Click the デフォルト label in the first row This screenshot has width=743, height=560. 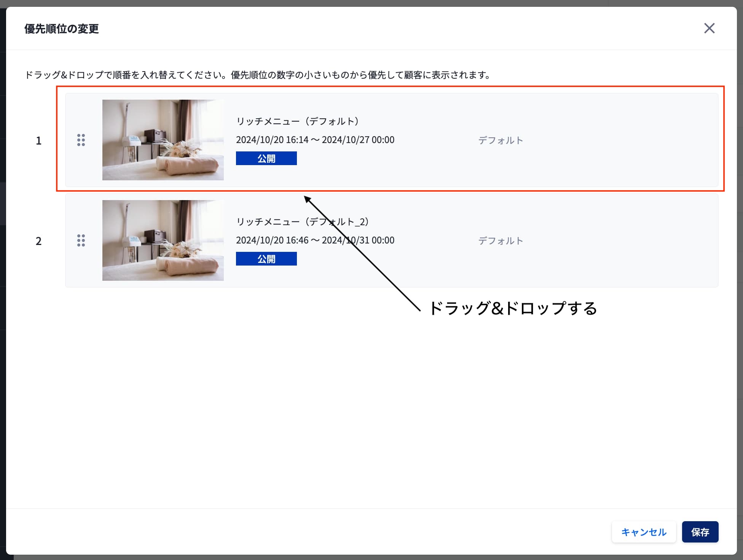point(501,140)
